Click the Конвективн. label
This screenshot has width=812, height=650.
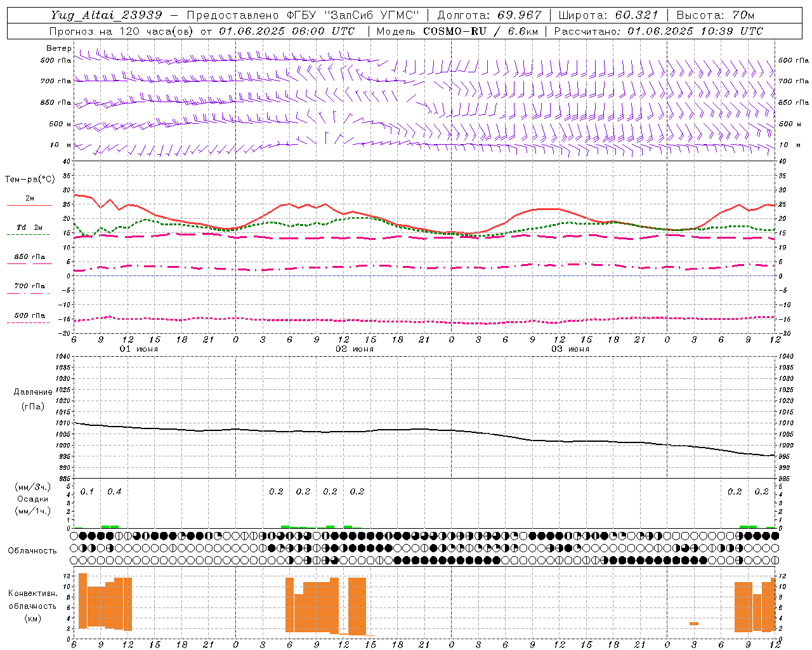click(33, 594)
